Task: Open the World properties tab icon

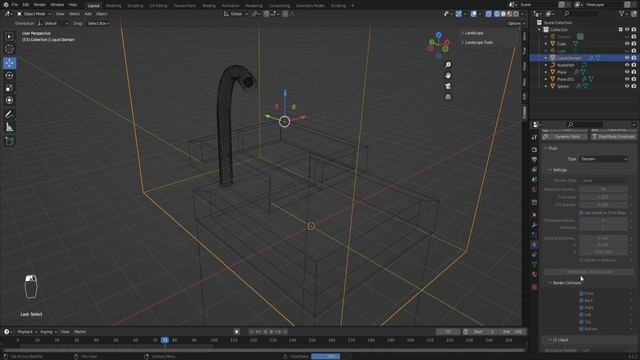Action: point(534,190)
